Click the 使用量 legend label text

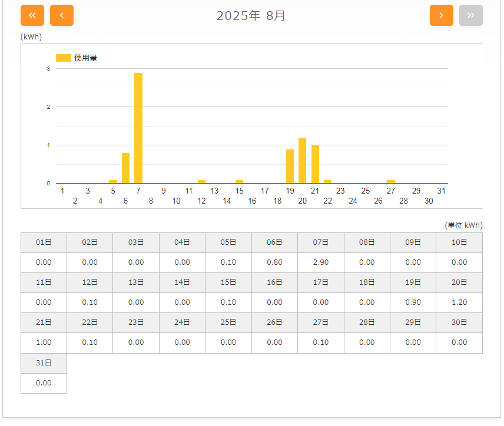(x=86, y=58)
